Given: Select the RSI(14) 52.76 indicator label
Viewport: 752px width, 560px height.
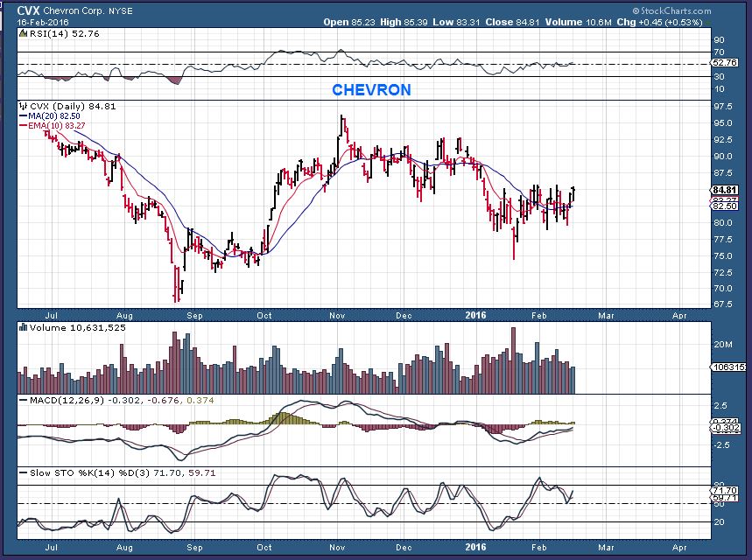Looking at the screenshot, I should [64, 33].
